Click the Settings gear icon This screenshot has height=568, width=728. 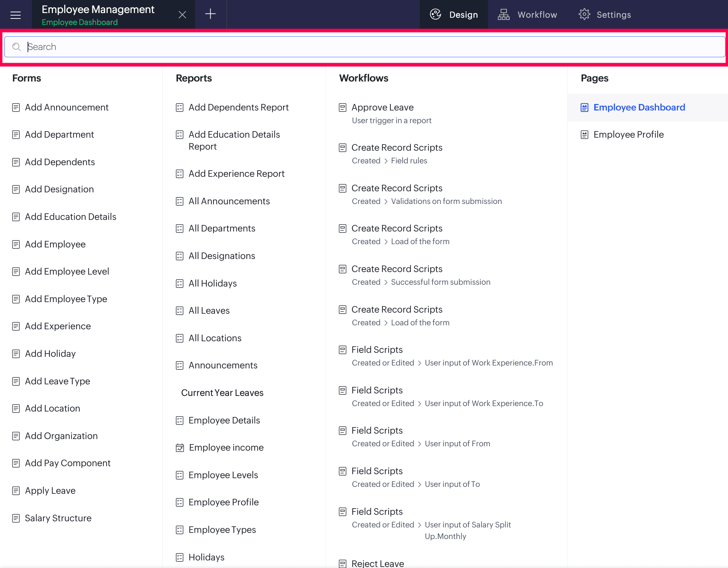tap(584, 14)
